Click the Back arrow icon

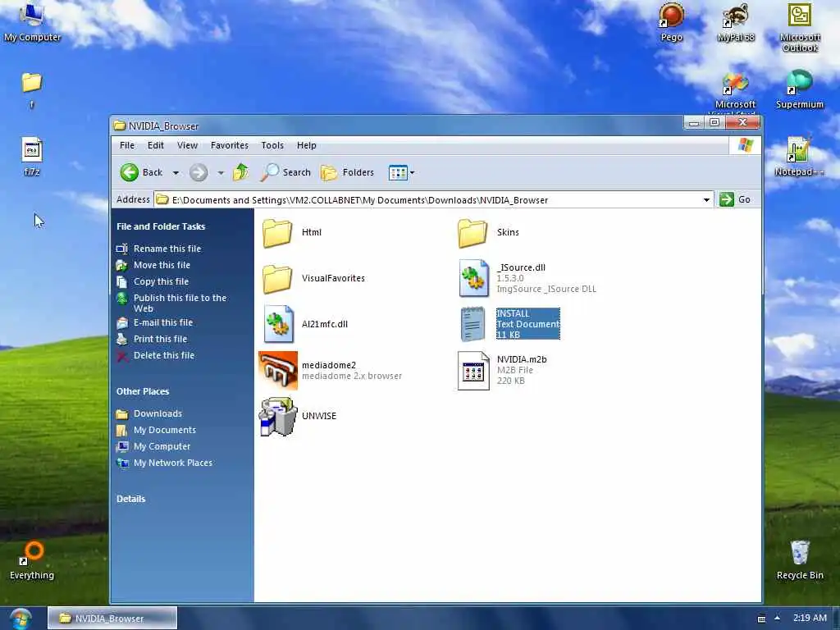tap(129, 172)
